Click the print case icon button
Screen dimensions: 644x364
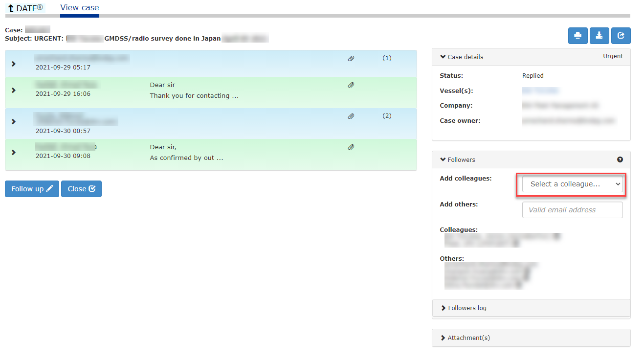pyautogui.click(x=577, y=36)
